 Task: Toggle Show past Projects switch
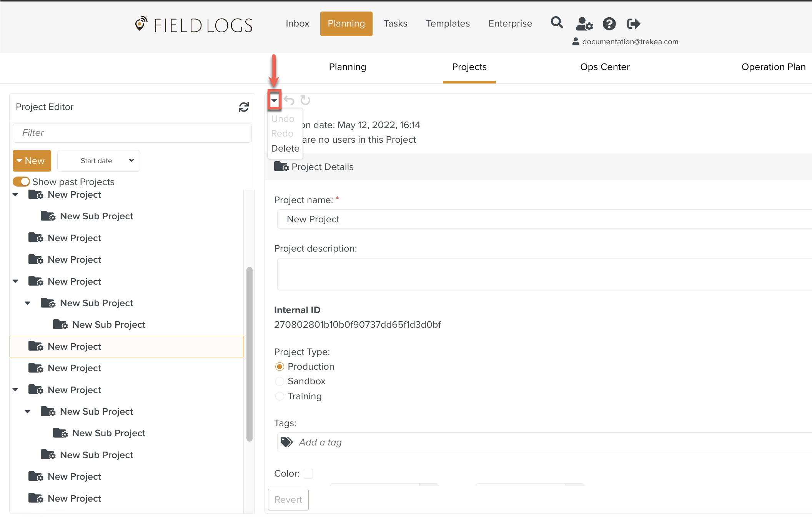21,182
